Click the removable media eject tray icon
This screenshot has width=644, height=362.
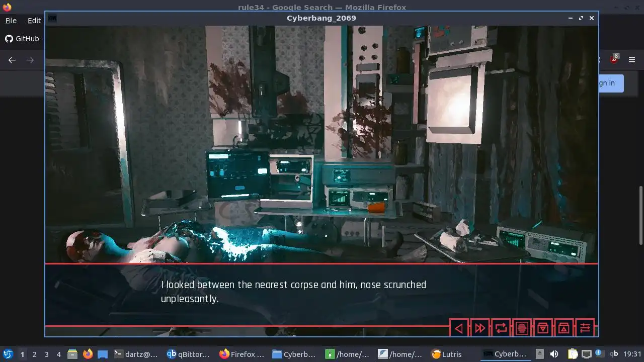click(x=539, y=354)
